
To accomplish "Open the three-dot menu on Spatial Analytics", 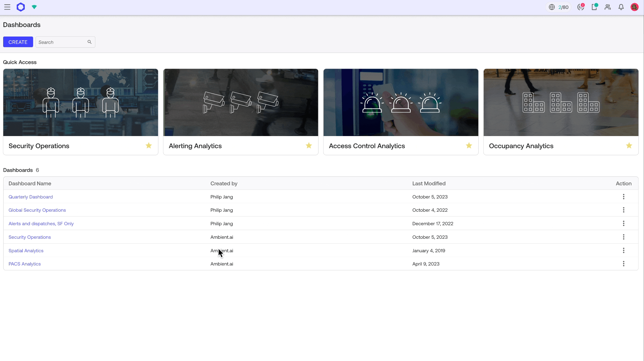I will 624,251.
